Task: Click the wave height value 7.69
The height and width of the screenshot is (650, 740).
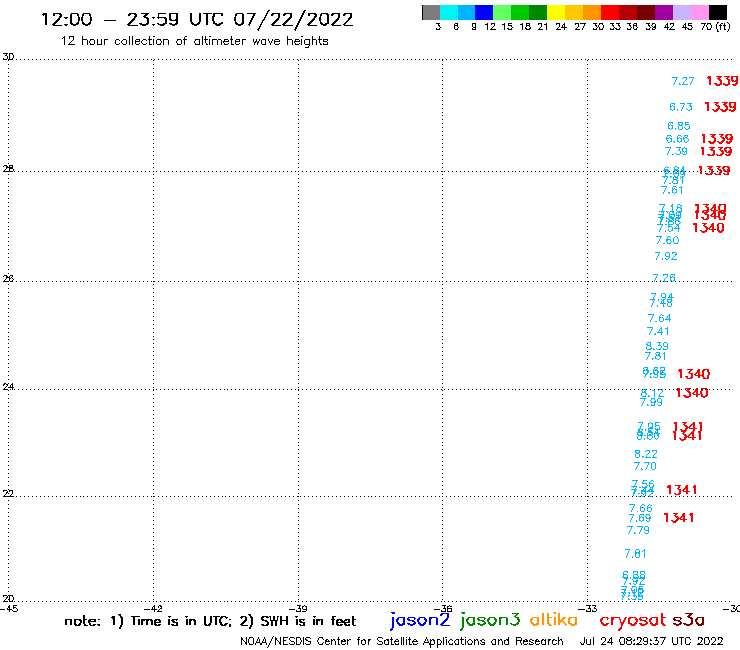Action: [639, 518]
